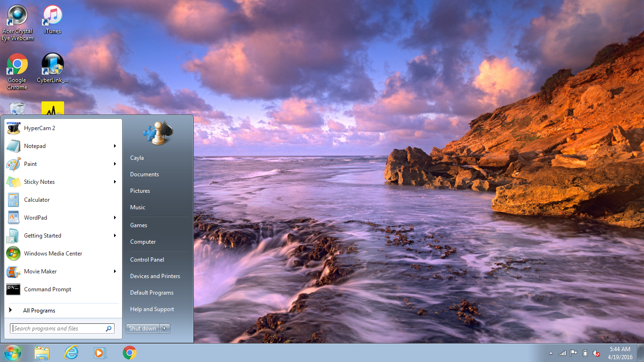Expand Getting Started jump list arrow

(x=115, y=236)
